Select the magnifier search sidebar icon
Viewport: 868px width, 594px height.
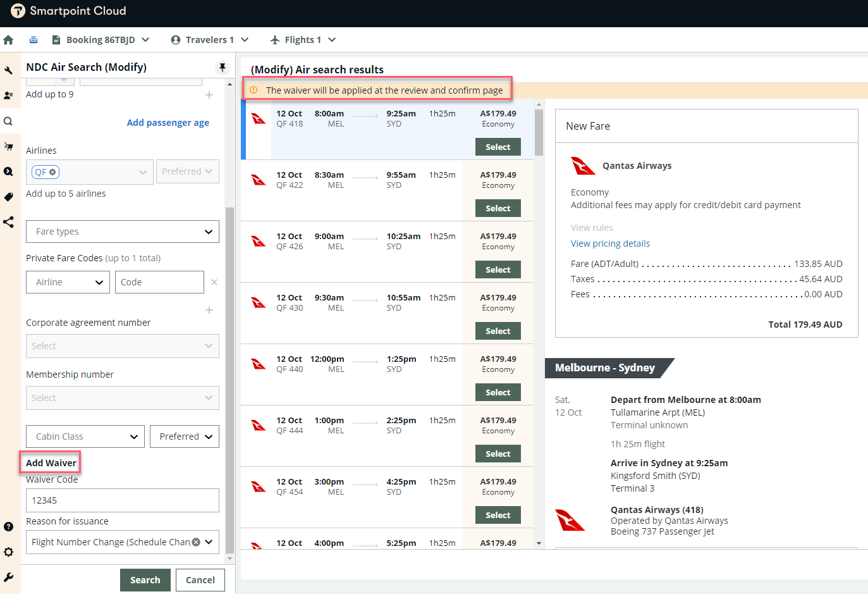point(8,121)
